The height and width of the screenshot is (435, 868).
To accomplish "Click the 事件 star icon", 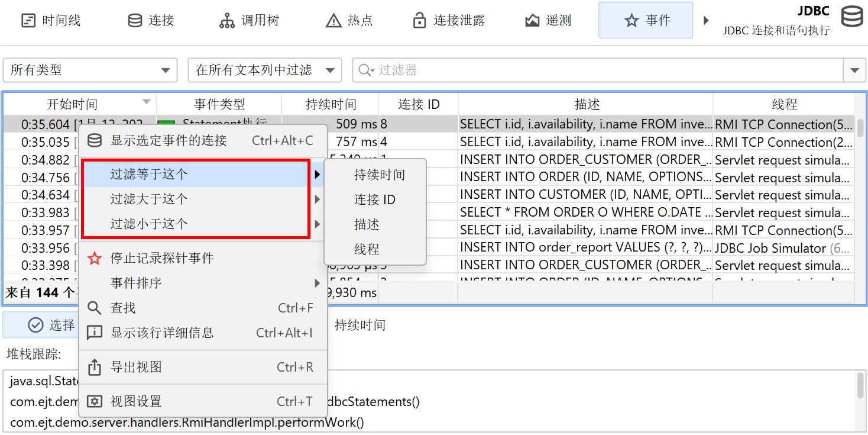I will click(x=631, y=21).
